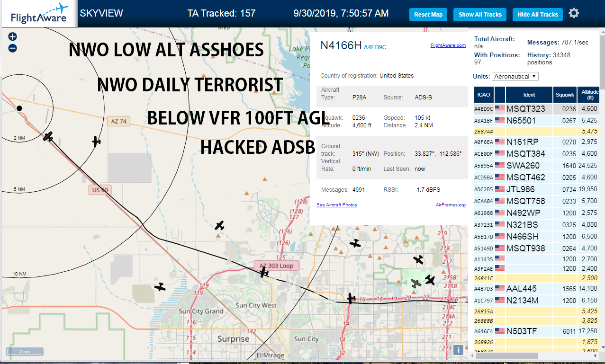This screenshot has height=364, width=605.
Task: Select the MSQT384 aircraft row
Action: (x=537, y=154)
